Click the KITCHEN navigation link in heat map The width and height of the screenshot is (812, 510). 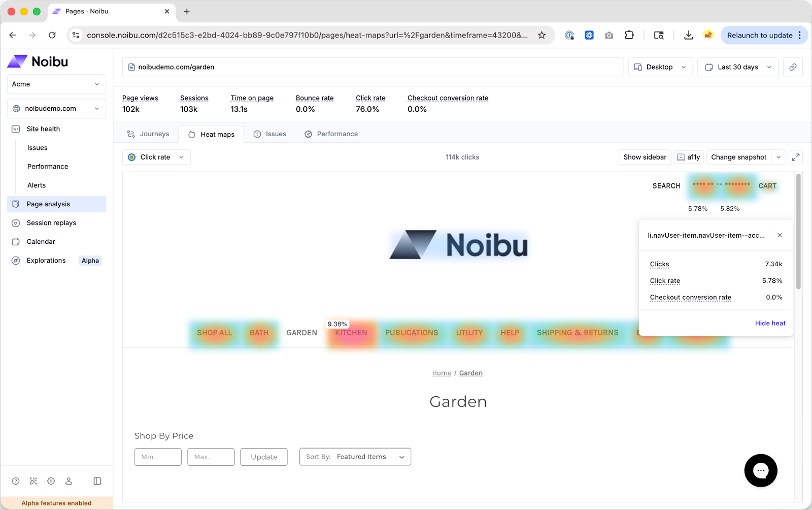[351, 333]
